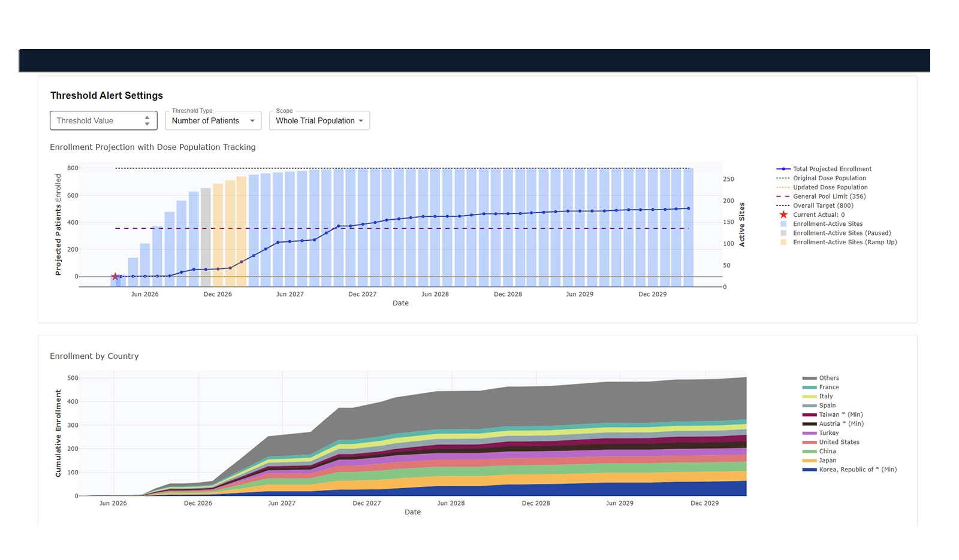Click United States legend entry

839,442
